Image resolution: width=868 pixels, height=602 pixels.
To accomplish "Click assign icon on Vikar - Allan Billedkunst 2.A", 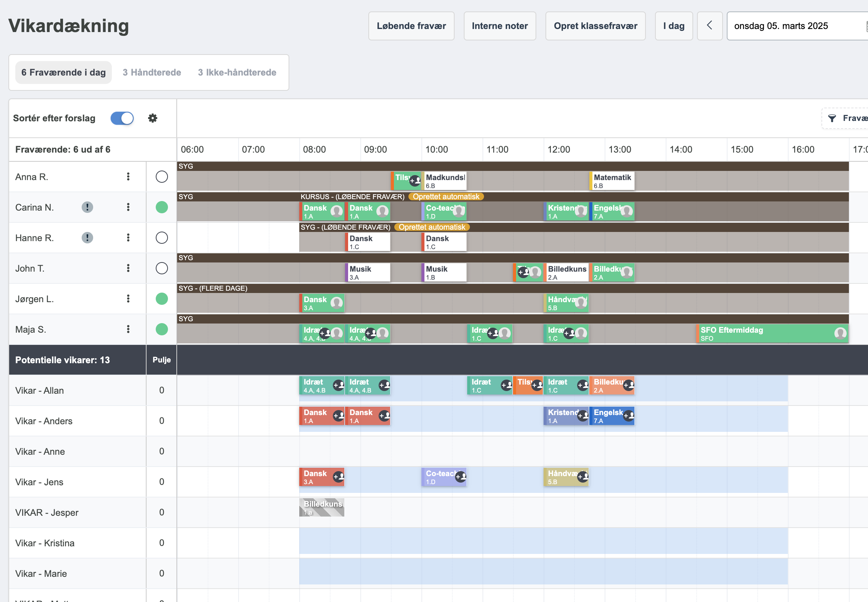I will point(628,385).
